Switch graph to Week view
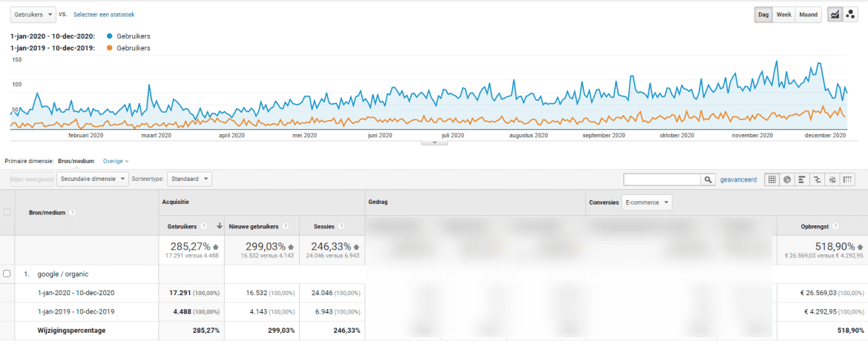This screenshot has width=868, height=344. pos(783,14)
